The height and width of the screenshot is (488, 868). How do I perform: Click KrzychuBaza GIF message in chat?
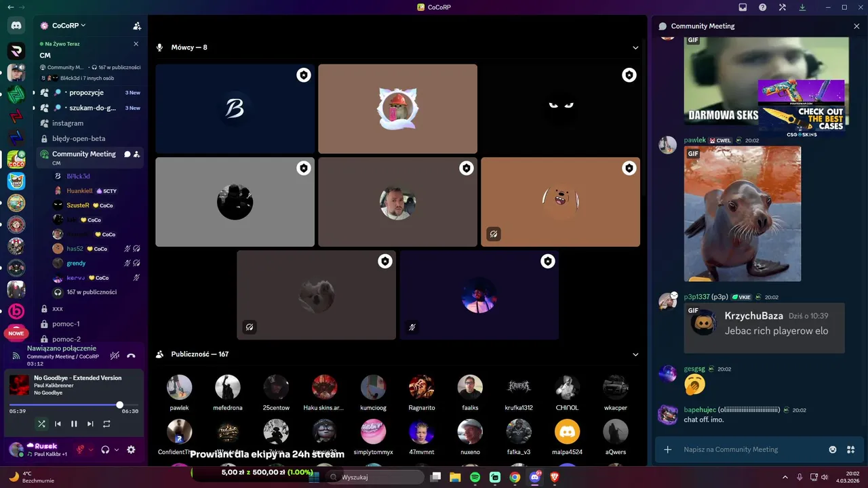pos(764,328)
